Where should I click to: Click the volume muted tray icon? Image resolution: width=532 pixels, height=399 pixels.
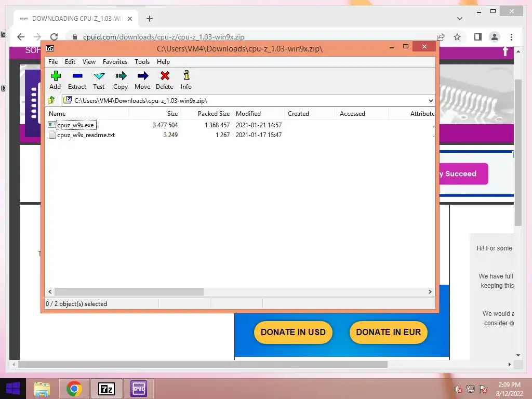pos(458,389)
